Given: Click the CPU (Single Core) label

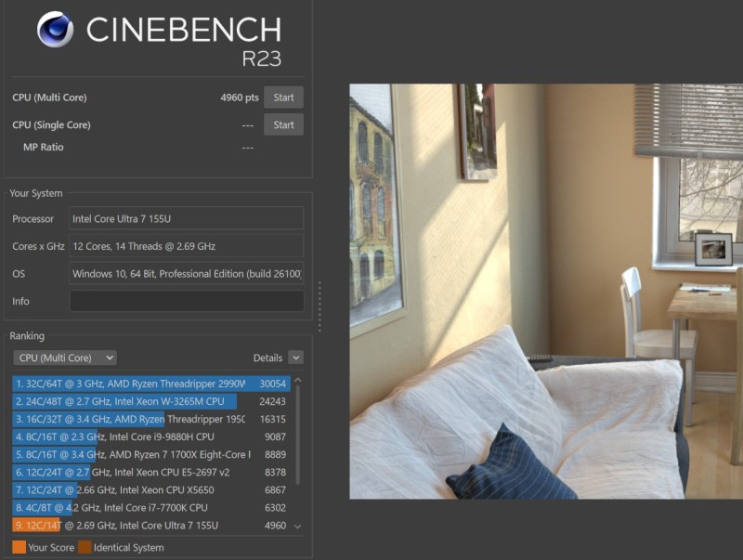Looking at the screenshot, I should coord(51,125).
